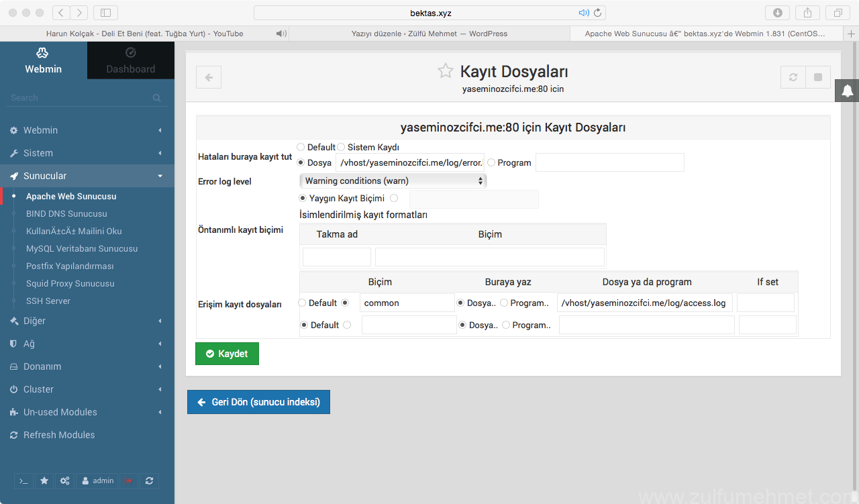Click the sidebar Search field
The image size is (859, 504).
81,98
